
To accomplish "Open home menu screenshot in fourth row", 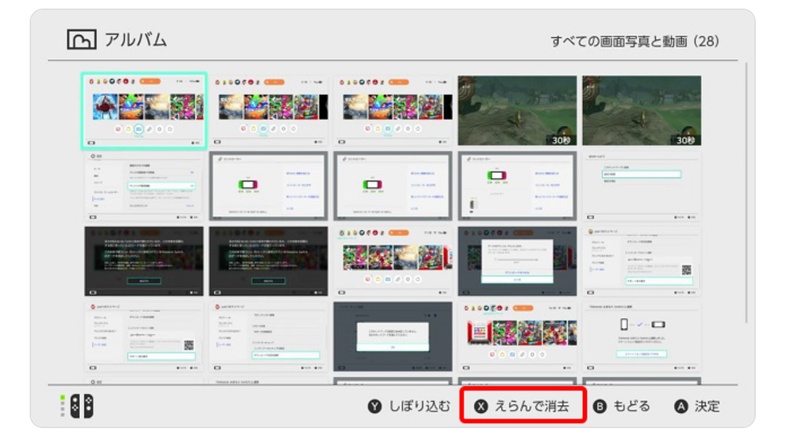I will click(x=517, y=337).
